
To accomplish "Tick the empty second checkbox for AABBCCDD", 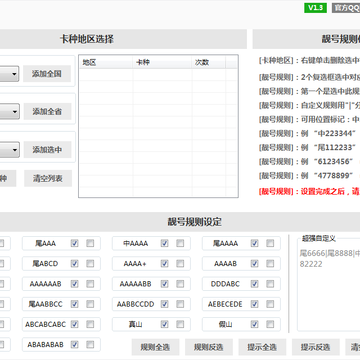I will (180, 304).
